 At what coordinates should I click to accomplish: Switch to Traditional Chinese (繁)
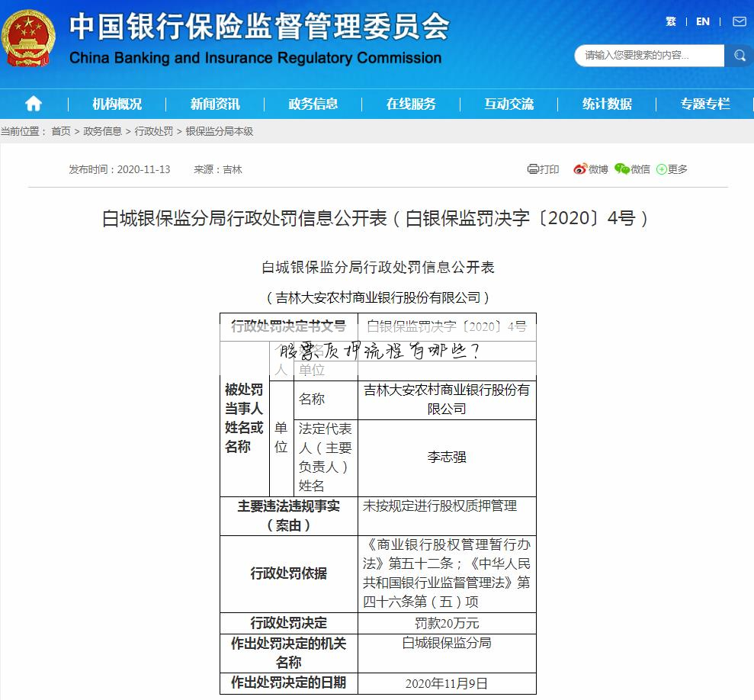pyautogui.click(x=671, y=21)
